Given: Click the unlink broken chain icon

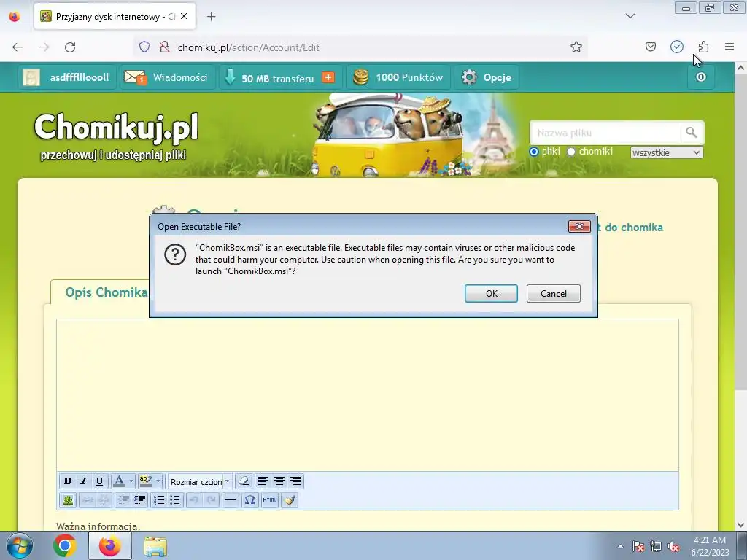Looking at the screenshot, I should point(104,500).
